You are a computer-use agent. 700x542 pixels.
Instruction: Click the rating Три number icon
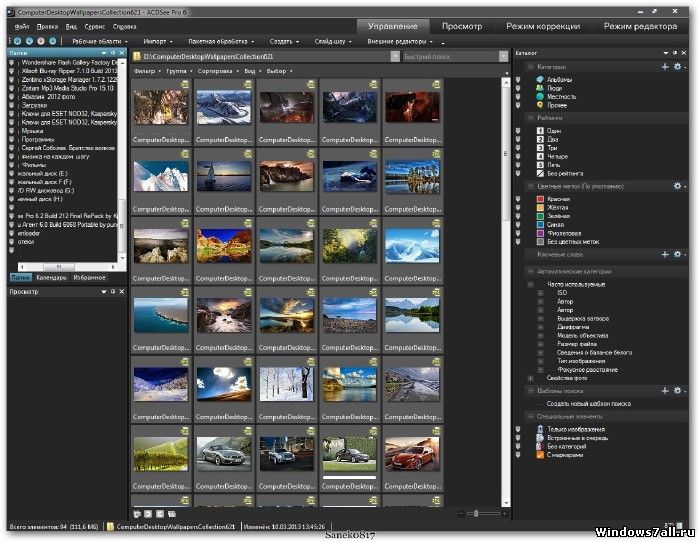541,147
